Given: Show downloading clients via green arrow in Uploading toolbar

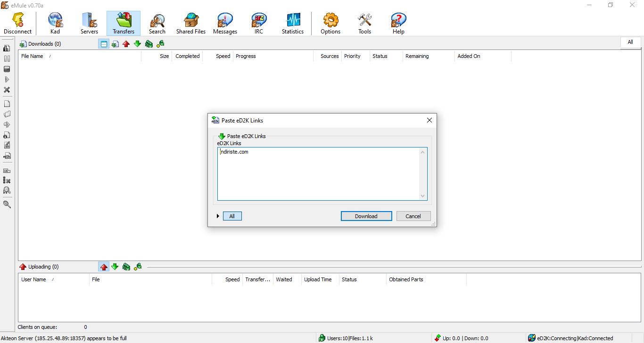Looking at the screenshot, I should click(x=115, y=267).
